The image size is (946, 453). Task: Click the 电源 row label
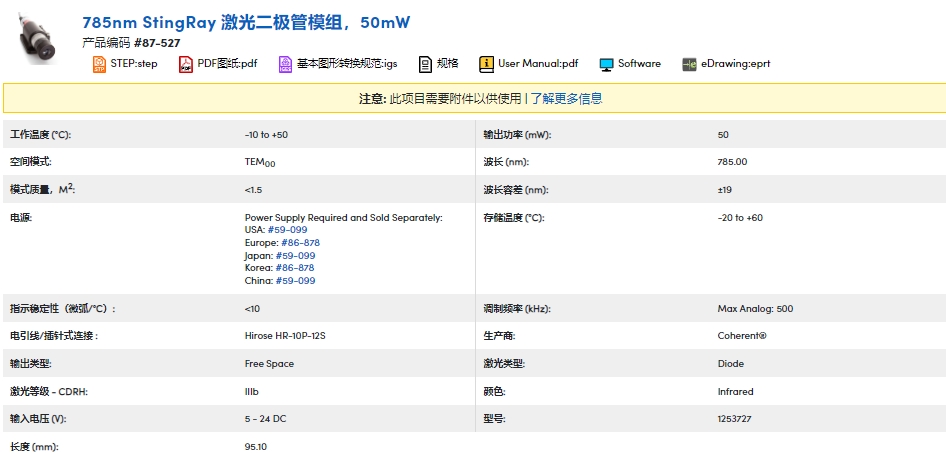21,218
